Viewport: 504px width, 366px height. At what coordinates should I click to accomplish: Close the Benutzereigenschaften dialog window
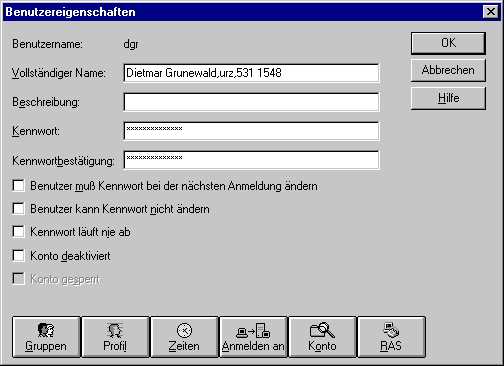(x=491, y=12)
